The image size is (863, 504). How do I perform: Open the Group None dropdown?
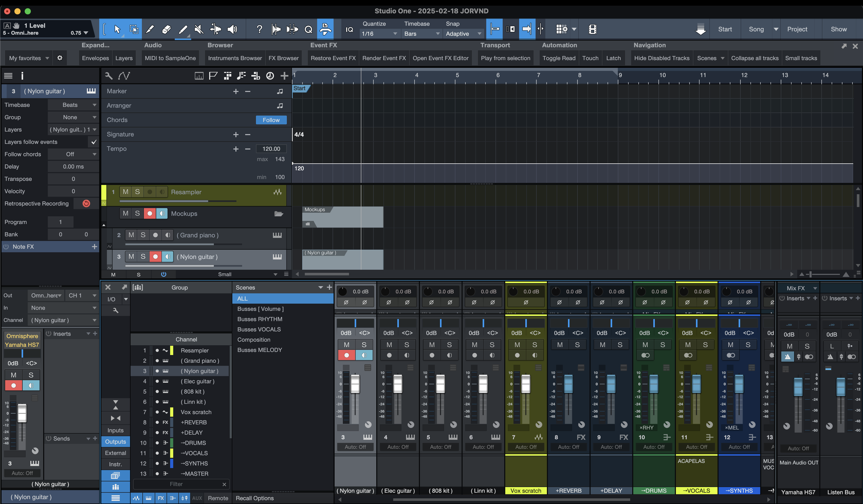(73, 117)
